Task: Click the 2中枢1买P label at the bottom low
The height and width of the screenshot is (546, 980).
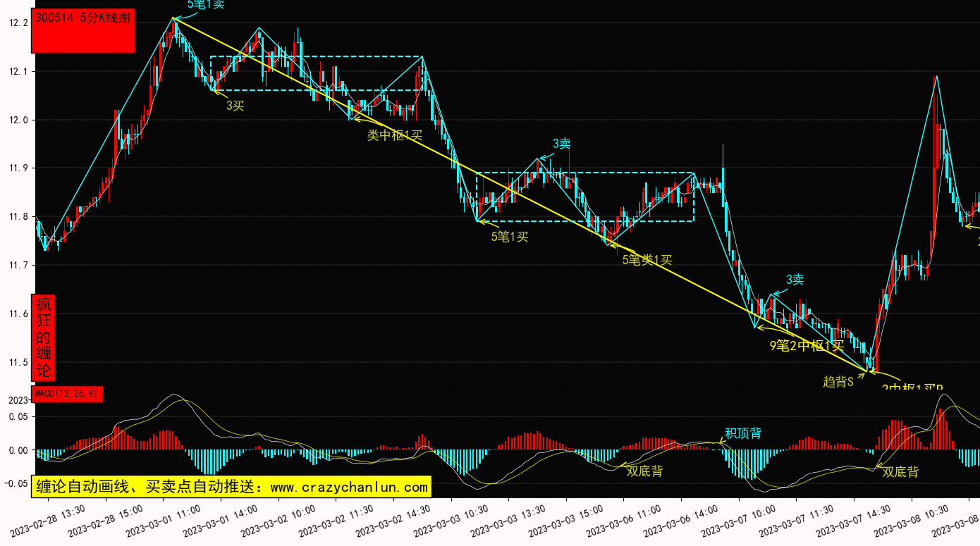Action: coord(912,387)
